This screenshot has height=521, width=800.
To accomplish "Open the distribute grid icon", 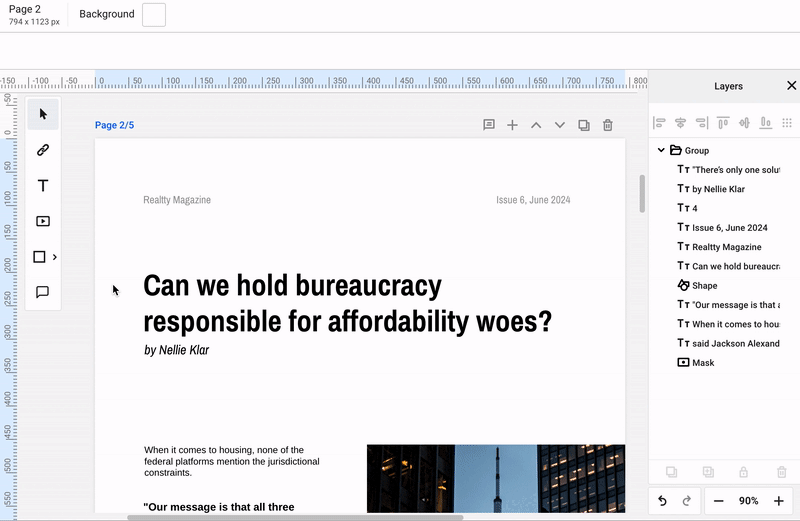I will pos(787,122).
